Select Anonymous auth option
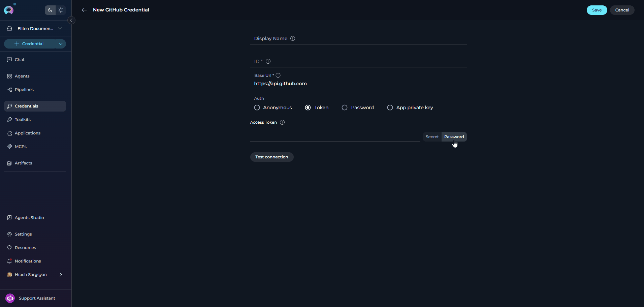Screen dimensions: 644x307 point(273,108)
